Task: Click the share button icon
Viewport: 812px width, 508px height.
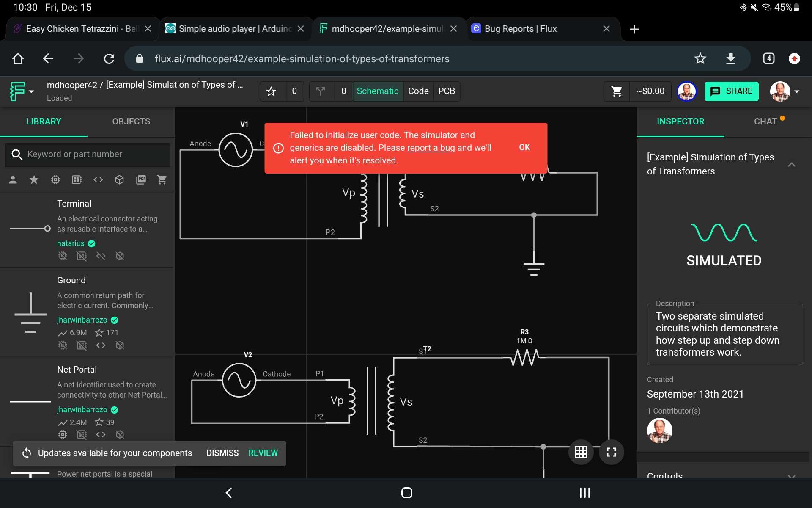Action: (x=716, y=91)
